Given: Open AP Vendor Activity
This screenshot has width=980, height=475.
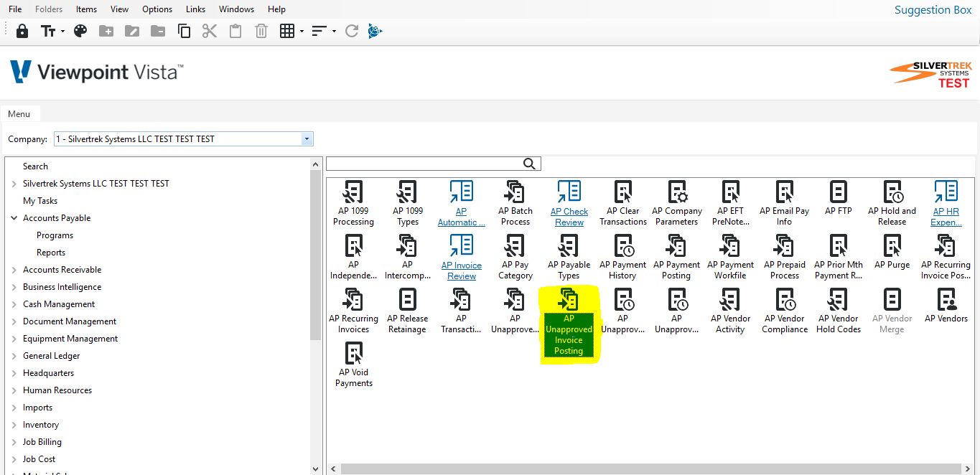Looking at the screenshot, I should (x=730, y=311).
